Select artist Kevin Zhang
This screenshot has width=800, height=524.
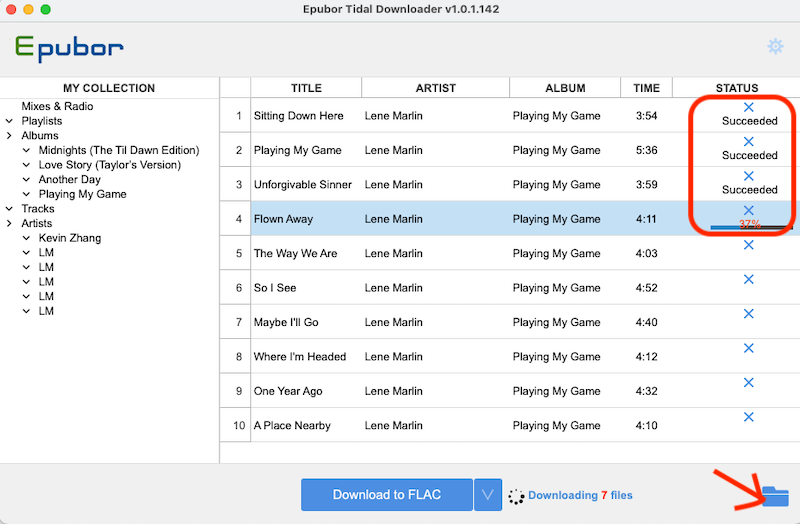pos(70,238)
